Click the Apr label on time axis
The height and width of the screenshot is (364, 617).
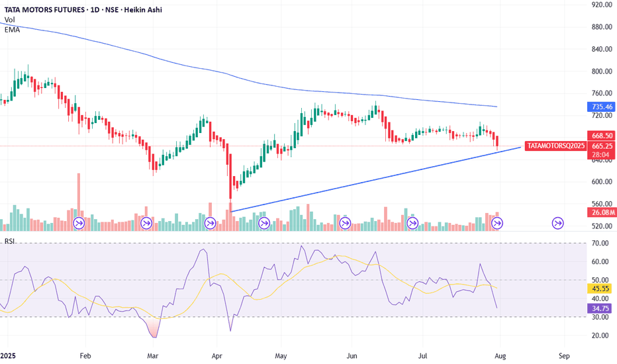[x=217, y=356]
